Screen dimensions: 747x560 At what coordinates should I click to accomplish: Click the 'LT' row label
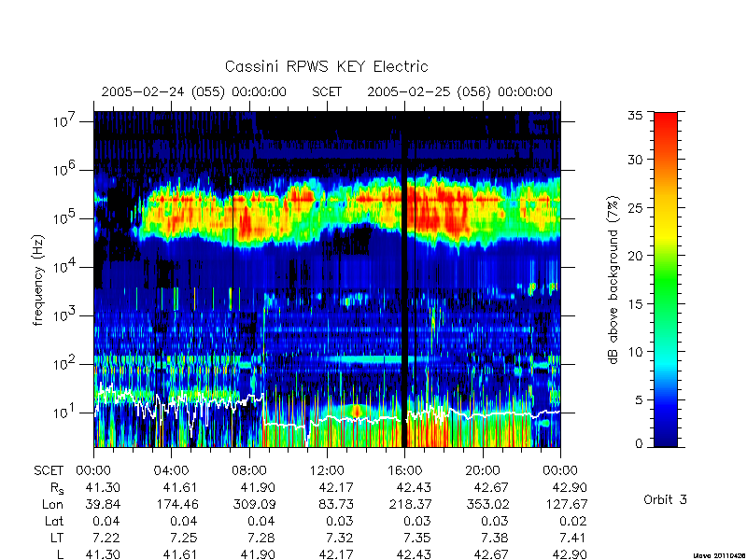coord(57,539)
